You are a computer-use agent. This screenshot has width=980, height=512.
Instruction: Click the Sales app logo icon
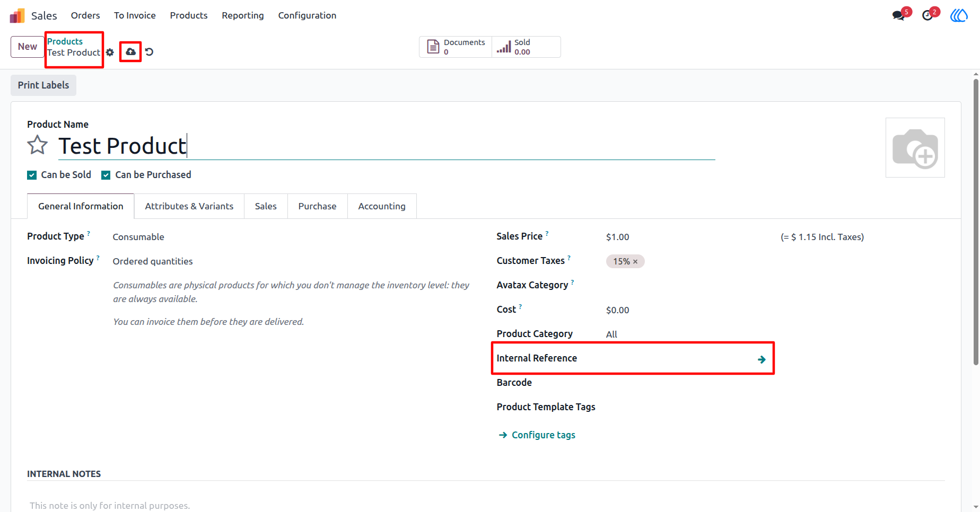(17, 15)
